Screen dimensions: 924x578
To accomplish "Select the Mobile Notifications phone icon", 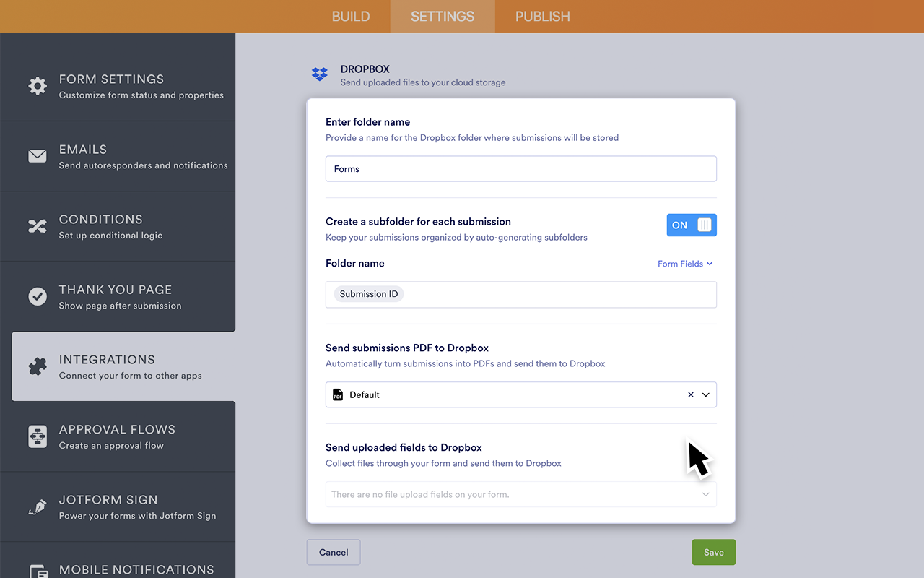I will (38, 570).
